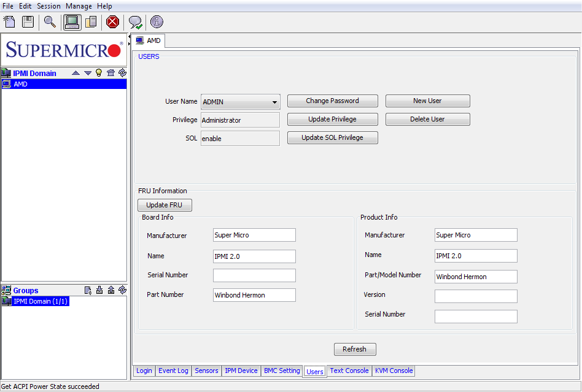Click the magnifying glass search icon
Viewport: 582px width, 392px height.
(x=50, y=22)
